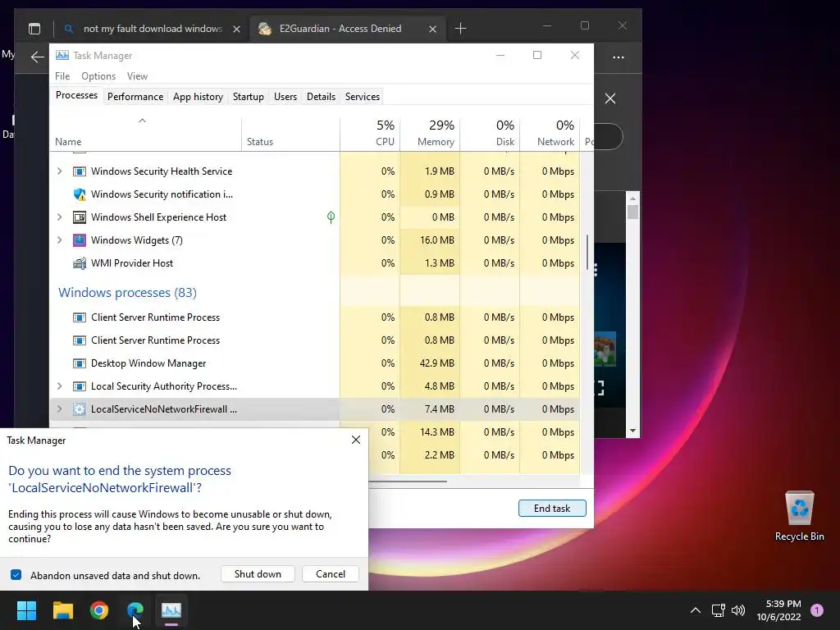This screenshot has width=840, height=630.
Task: Open File Explorer from the taskbar
Action: point(62,610)
